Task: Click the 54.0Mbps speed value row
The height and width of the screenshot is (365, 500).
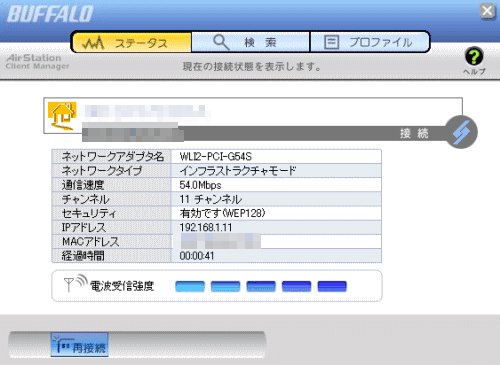Action: tap(276, 185)
